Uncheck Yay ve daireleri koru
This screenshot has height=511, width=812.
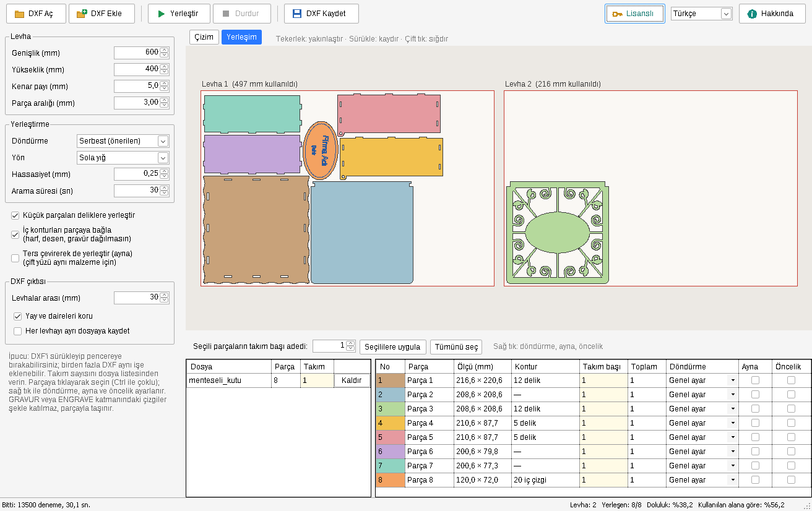pyautogui.click(x=18, y=316)
